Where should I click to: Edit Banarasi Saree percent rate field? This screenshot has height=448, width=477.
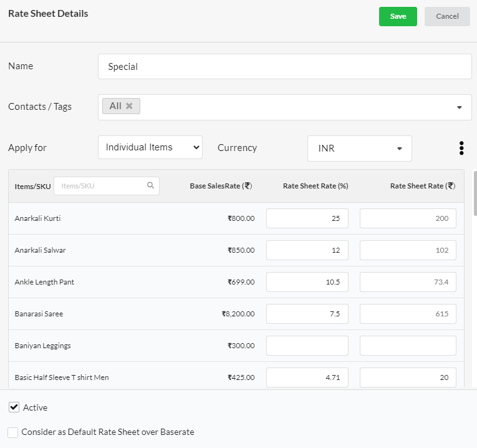[x=307, y=314]
